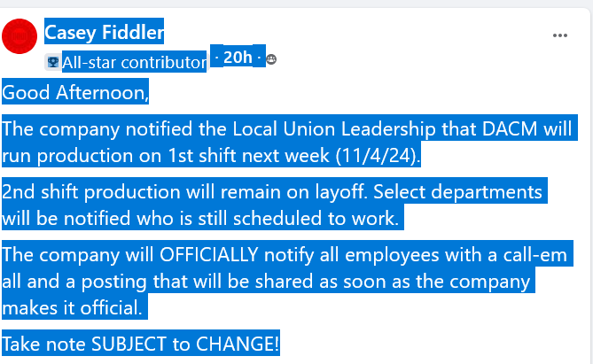
Task: Click the group privacy audience icon
Action: click(x=271, y=59)
